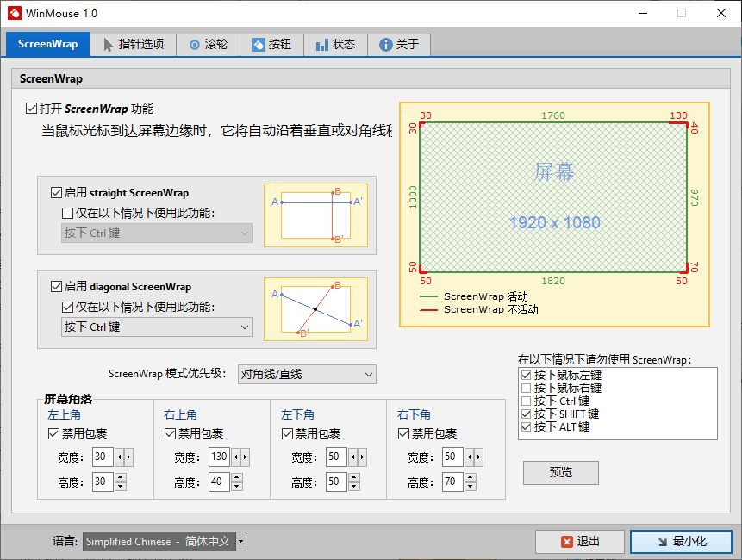Decrease 右下角 宽度 with left arrow
742x560 pixels.
click(x=469, y=457)
